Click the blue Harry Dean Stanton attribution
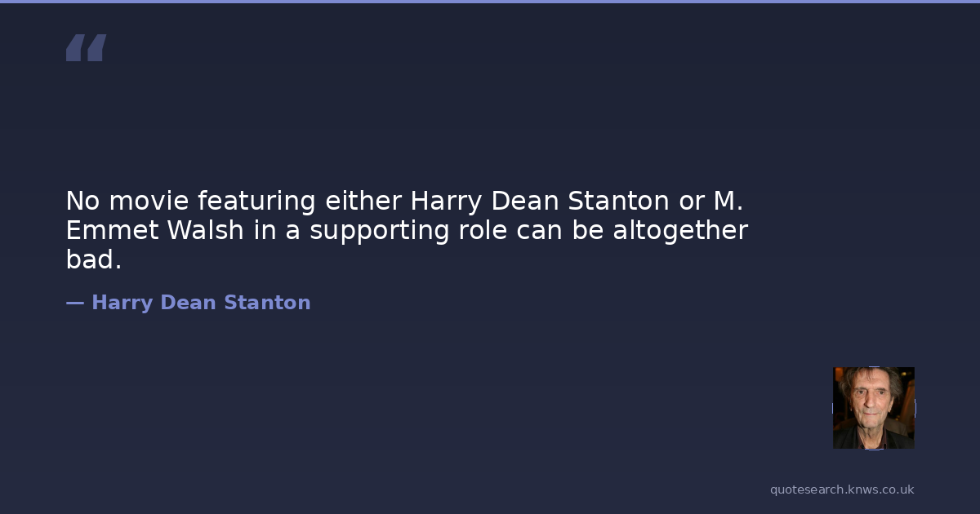The image size is (980, 514). click(x=200, y=303)
